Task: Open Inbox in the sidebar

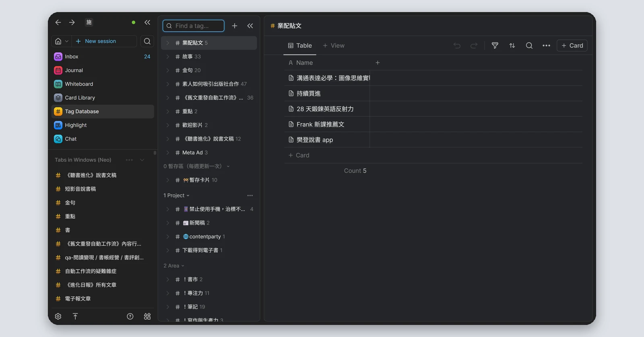Action: click(103, 57)
